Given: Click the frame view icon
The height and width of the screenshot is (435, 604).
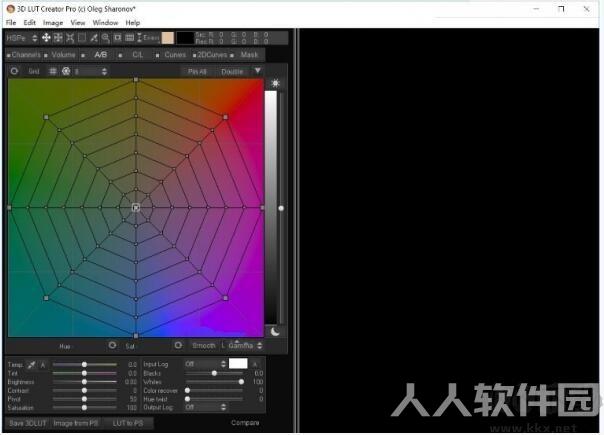Looking at the screenshot, I should (x=117, y=38).
